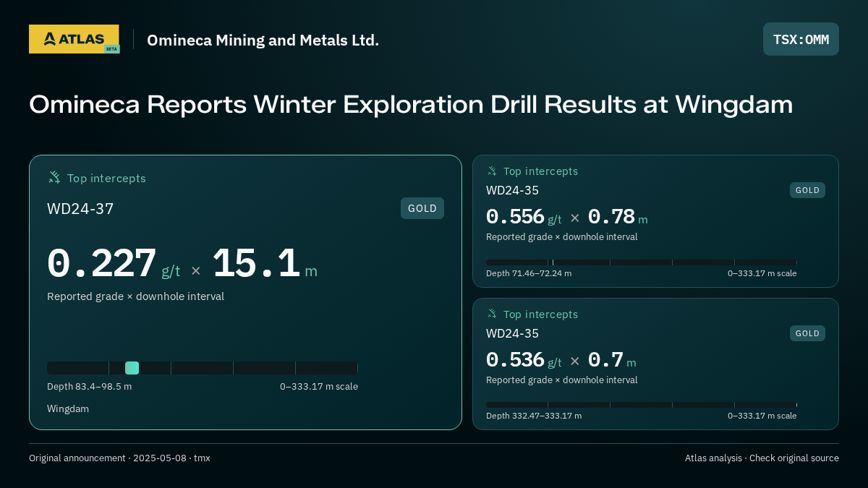
Task: Click the drill icon above the 0.556 g/t intercept
Action: point(492,171)
